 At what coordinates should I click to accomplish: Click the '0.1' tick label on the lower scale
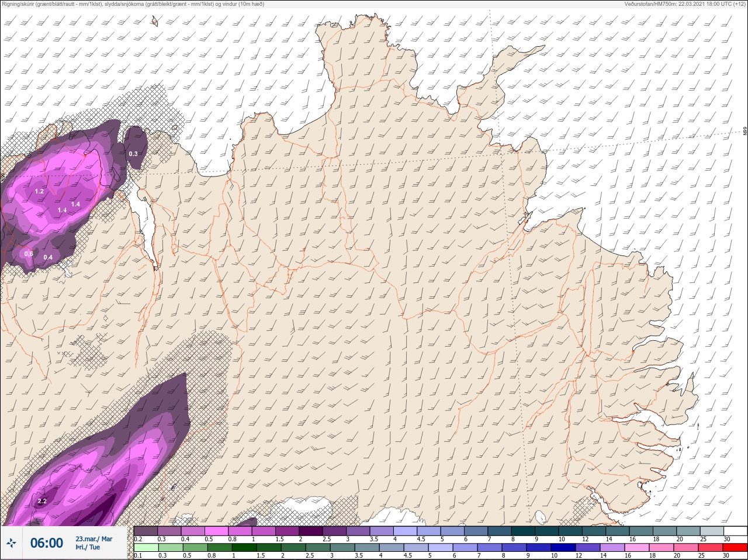coord(137,555)
